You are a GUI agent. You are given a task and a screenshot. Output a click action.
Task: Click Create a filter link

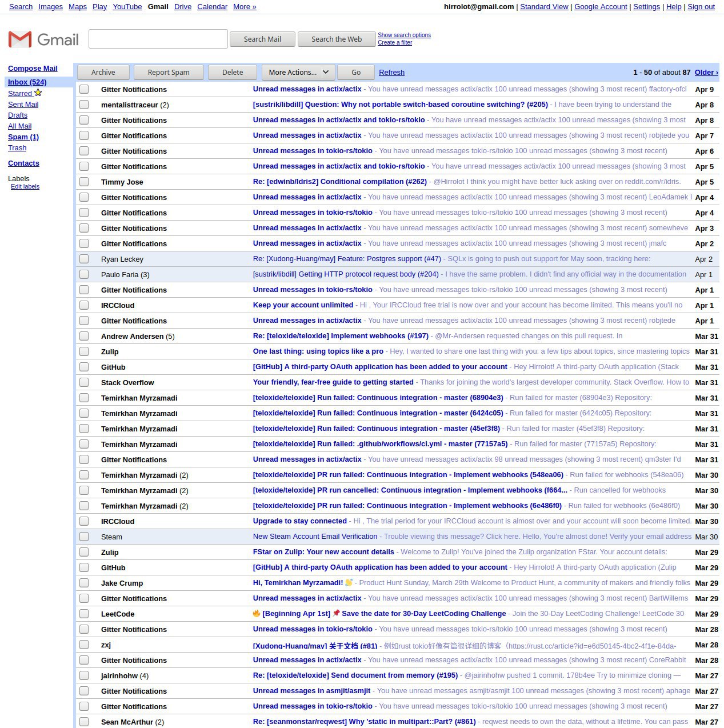[395, 43]
